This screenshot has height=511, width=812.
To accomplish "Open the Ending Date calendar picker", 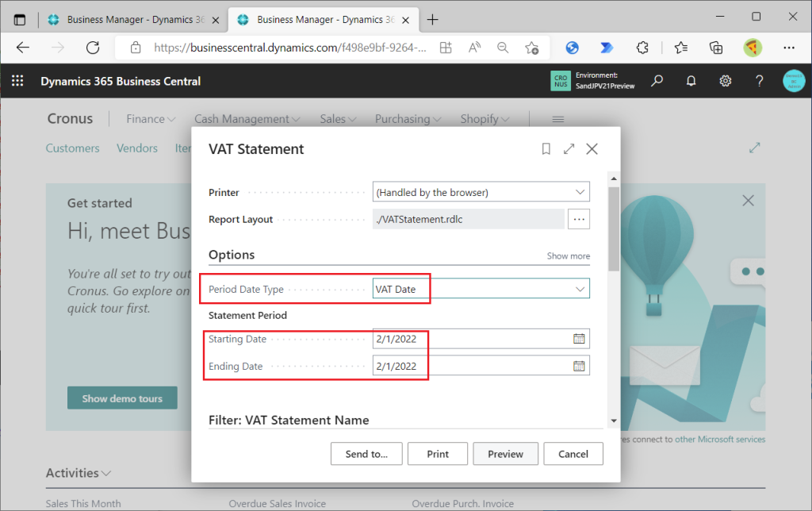I will coord(579,366).
